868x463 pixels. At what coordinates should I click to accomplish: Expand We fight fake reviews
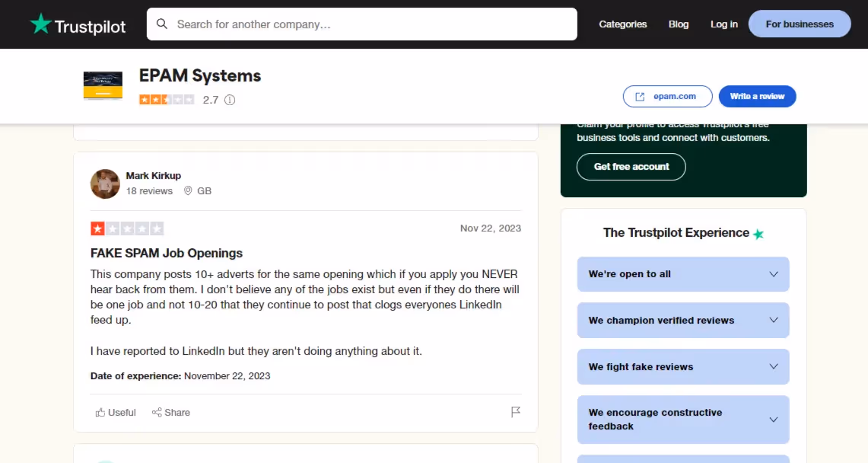[683, 366]
